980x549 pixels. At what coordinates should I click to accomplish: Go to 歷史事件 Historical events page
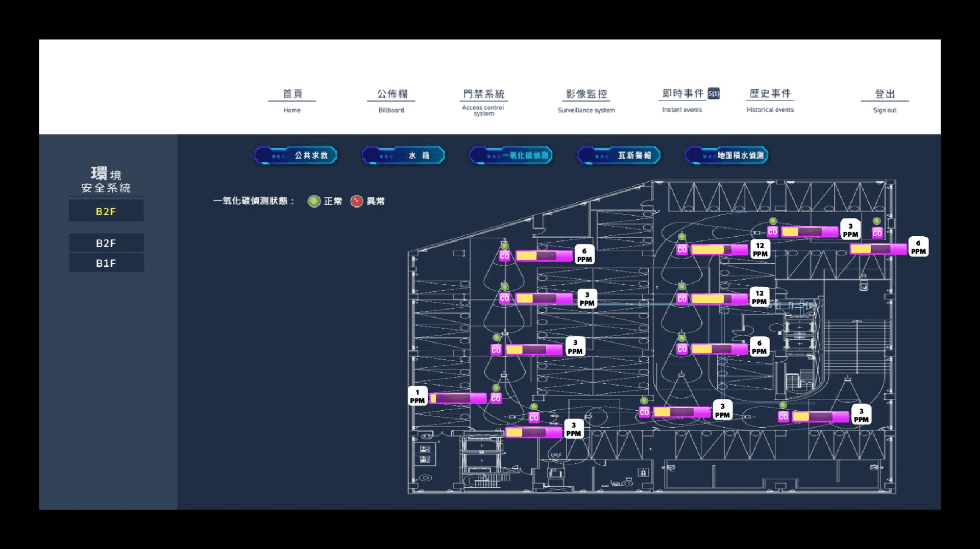coord(770,100)
